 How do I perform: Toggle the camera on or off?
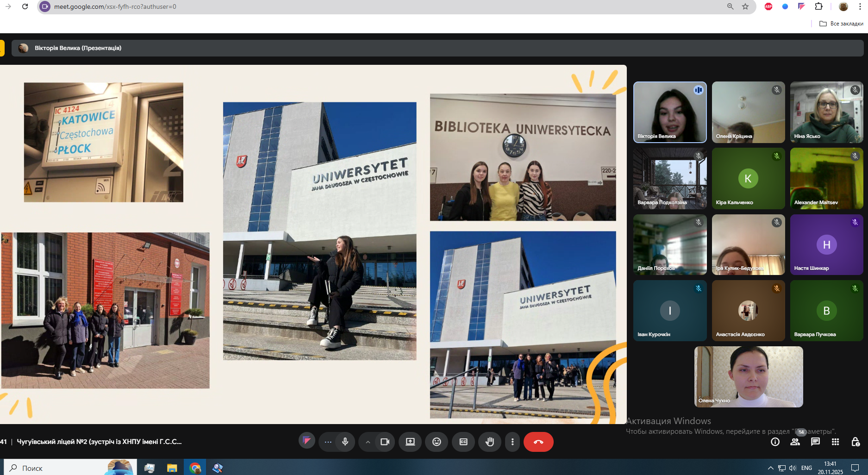(x=385, y=442)
